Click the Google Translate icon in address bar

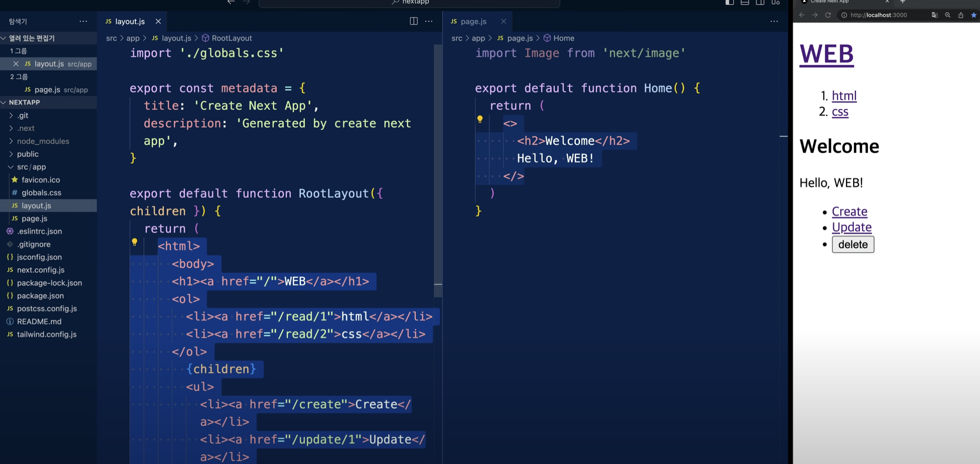click(934, 15)
